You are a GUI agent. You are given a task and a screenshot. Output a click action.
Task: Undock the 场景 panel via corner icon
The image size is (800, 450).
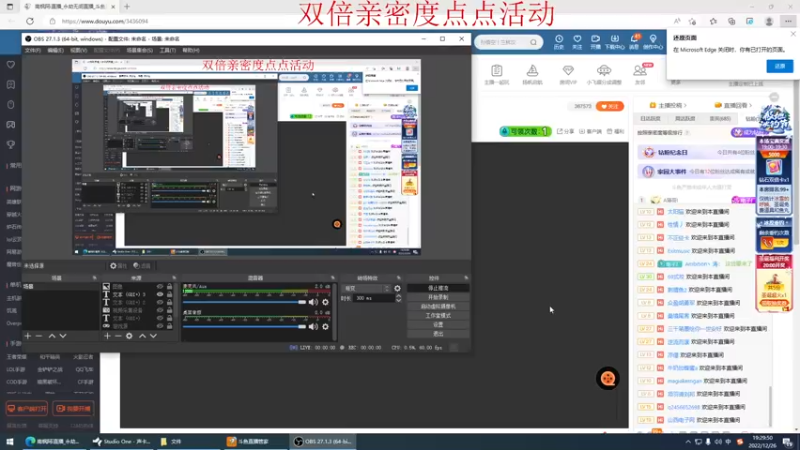point(94,278)
